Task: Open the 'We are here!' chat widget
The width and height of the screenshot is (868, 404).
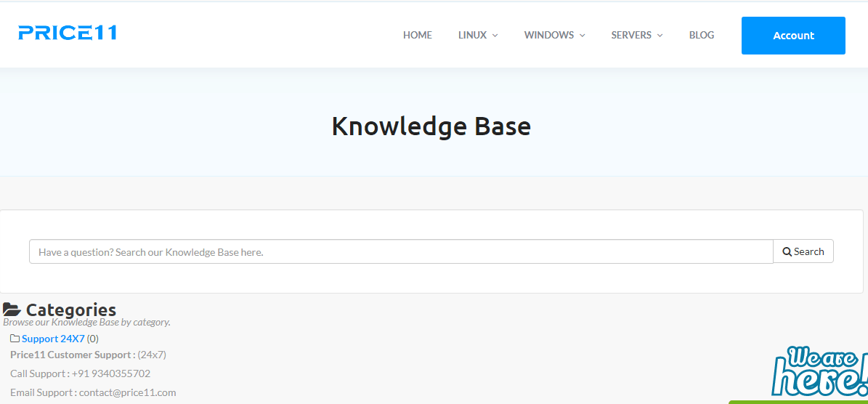Action: [820, 372]
